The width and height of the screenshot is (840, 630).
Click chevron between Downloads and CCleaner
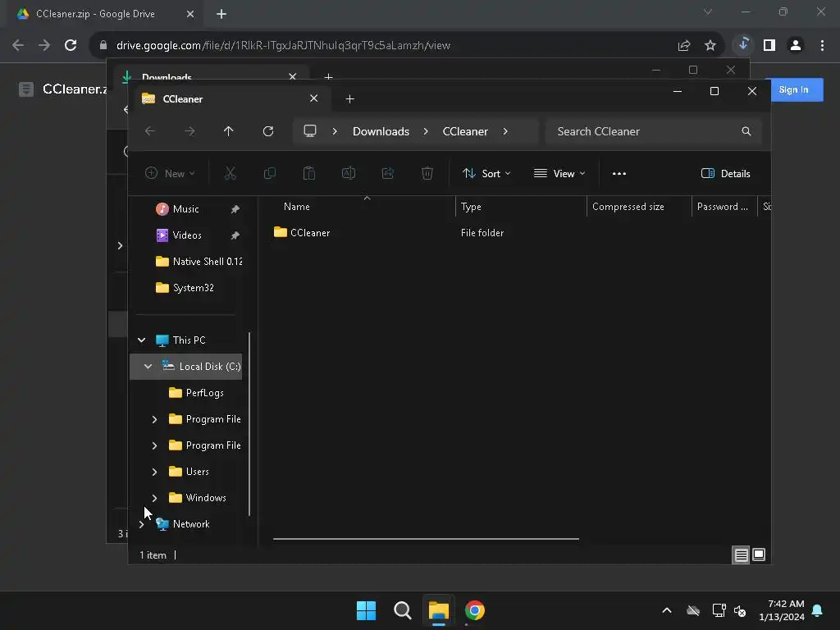[426, 131]
